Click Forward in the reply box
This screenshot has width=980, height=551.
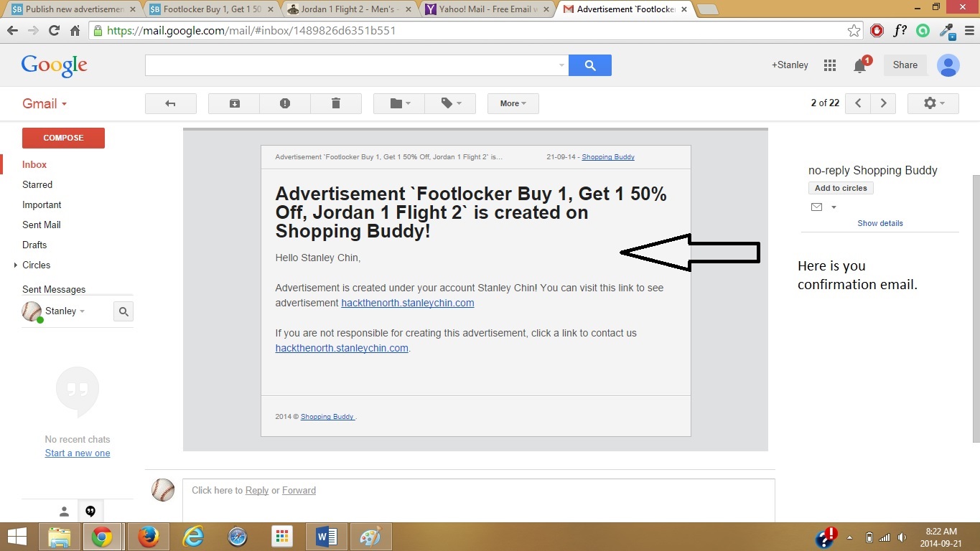299,490
